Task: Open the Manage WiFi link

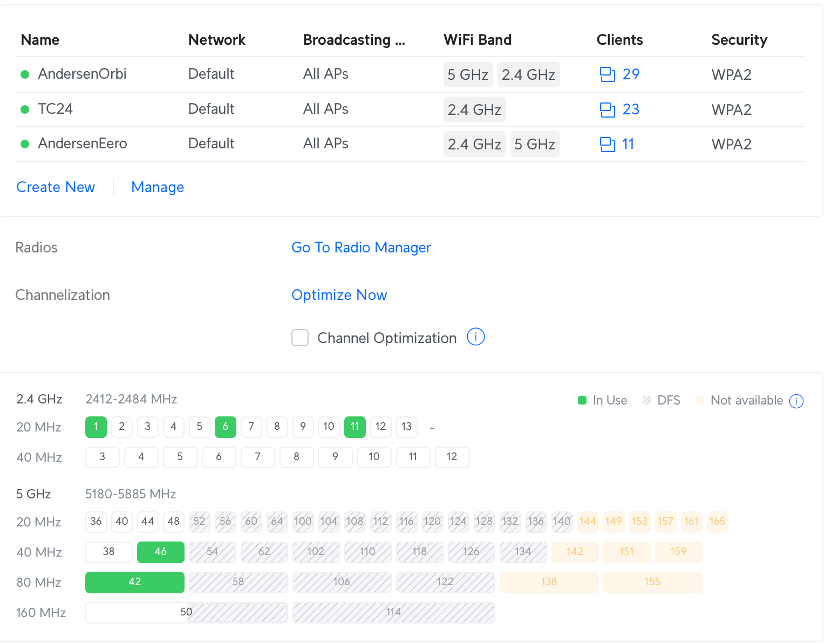Action: click(158, 187)
